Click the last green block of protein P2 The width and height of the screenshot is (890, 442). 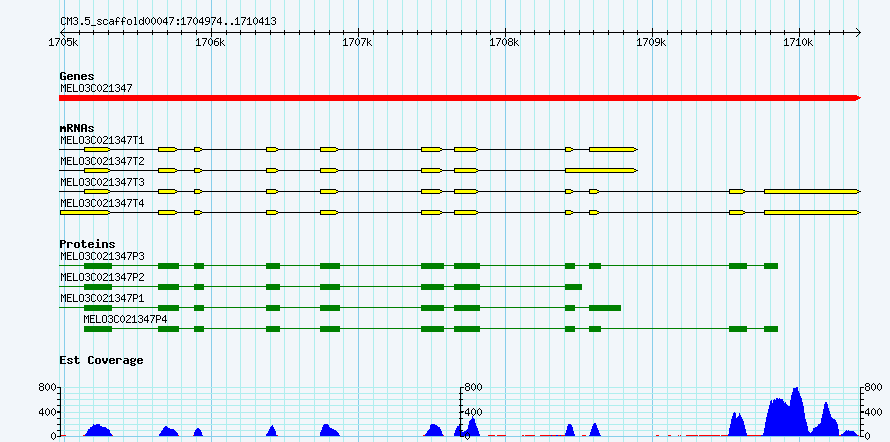pyautogui.click(x=573, y=287)
